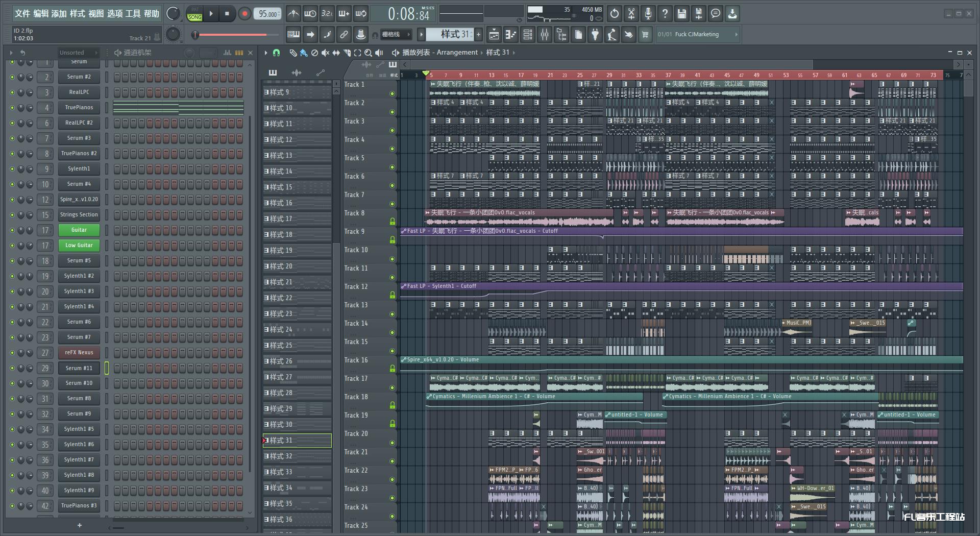Save project with the floppy disk icon
The image size is (980, 536).
point(681,14)
